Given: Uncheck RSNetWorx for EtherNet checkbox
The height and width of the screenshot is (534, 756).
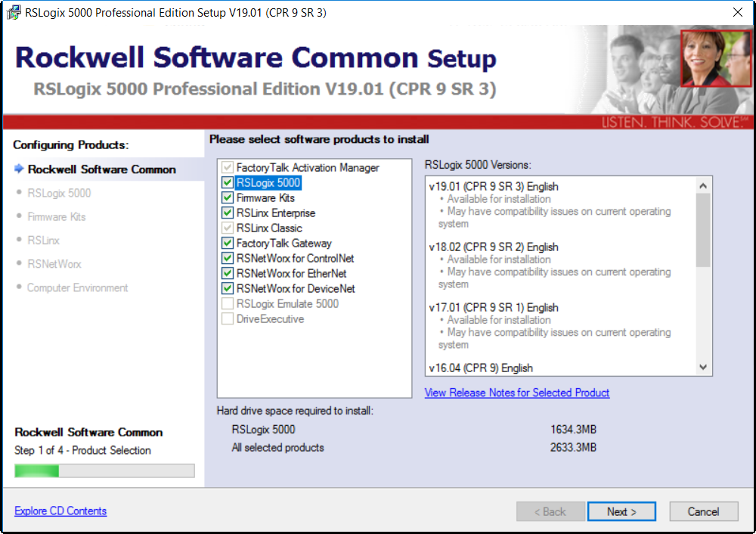Looking at the screenshot, I should (227, 273).
